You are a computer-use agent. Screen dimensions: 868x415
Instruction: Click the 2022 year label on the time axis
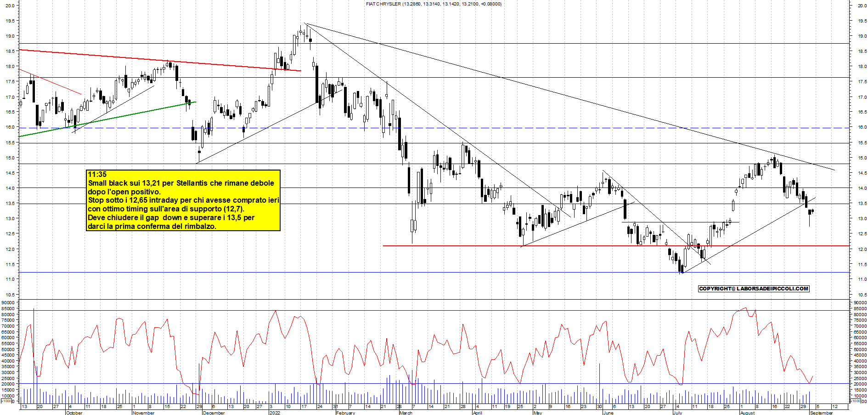pos(275,413)
